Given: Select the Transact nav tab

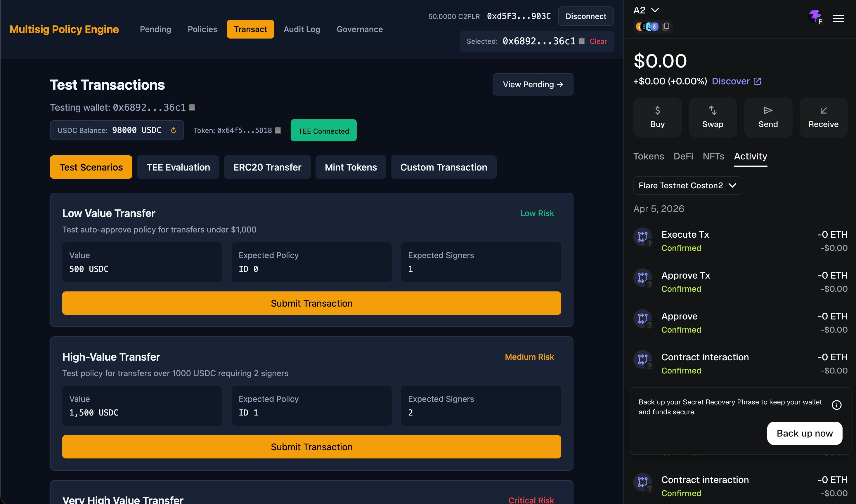Looking at the screenshot, I should click(x=250, y=29).
